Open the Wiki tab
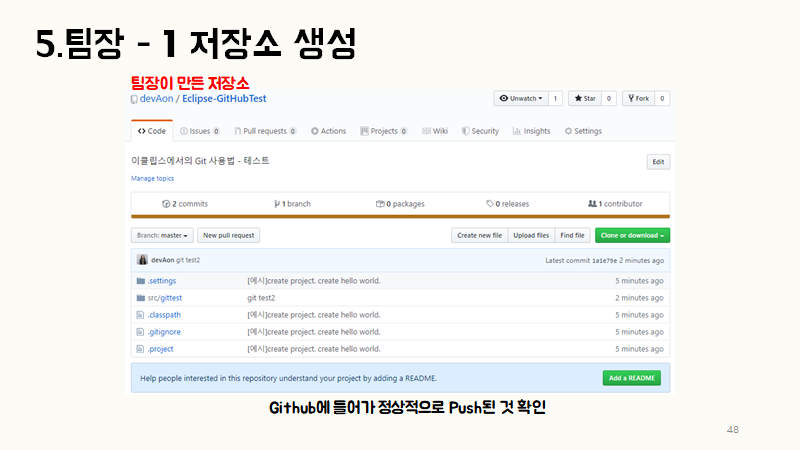Viewport: 800px width, 450px height. point(435,131)
